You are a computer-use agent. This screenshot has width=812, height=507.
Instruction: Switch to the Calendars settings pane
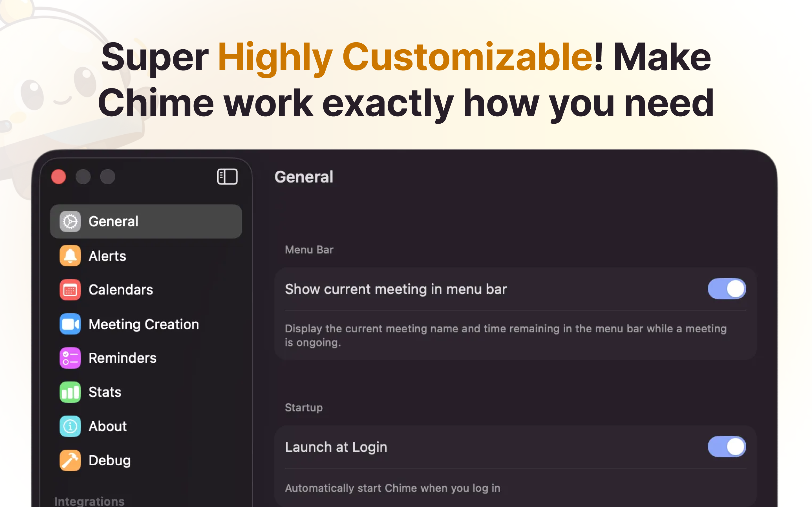(121, 290)
